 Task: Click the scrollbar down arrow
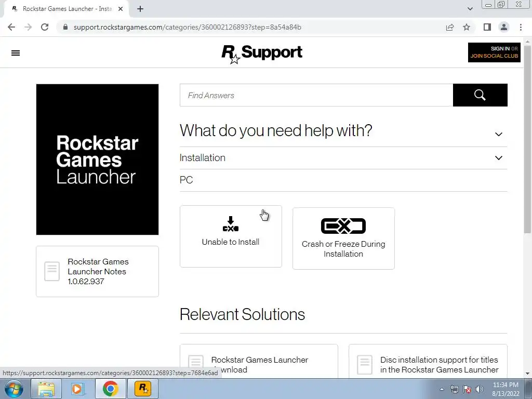pos(527,374)
